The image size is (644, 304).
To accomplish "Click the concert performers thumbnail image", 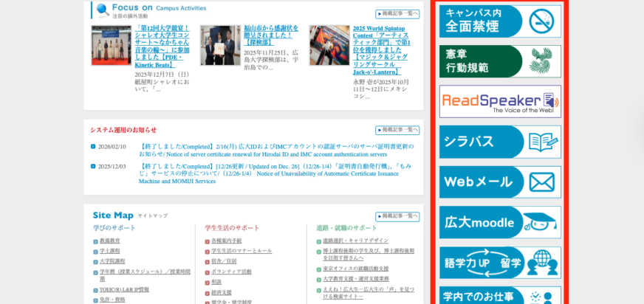I will pyautogui.click(x=111, y=46).
